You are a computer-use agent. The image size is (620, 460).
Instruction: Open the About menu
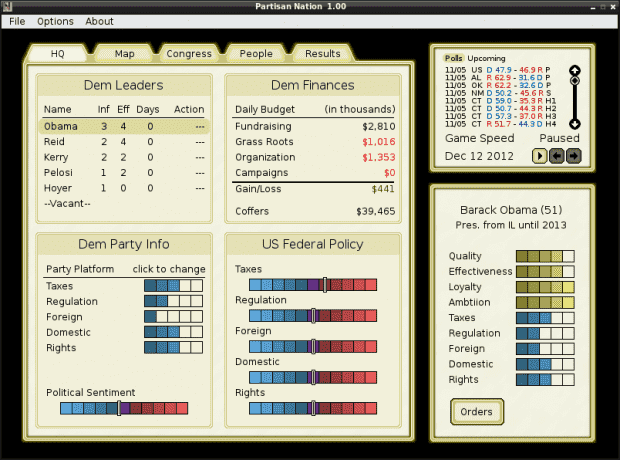coord(99,21)
